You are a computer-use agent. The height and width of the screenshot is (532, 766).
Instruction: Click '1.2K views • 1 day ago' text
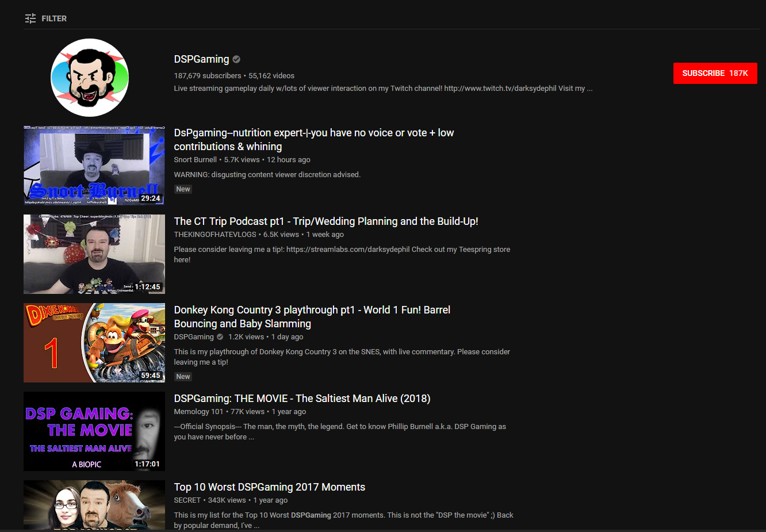pos(266,337)
